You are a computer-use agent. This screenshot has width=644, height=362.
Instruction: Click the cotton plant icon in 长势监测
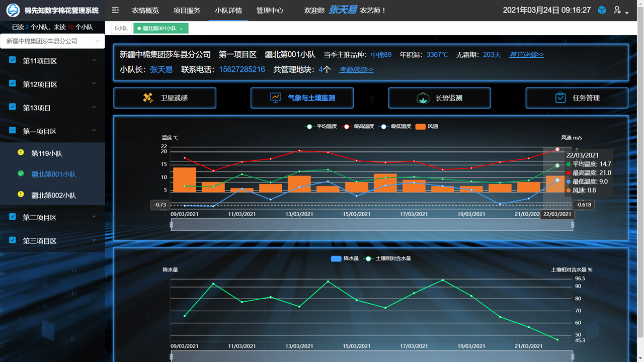point(423,98)
